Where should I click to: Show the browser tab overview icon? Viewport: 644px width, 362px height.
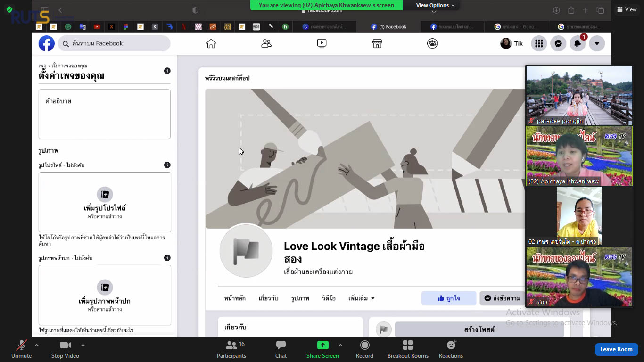600,10
